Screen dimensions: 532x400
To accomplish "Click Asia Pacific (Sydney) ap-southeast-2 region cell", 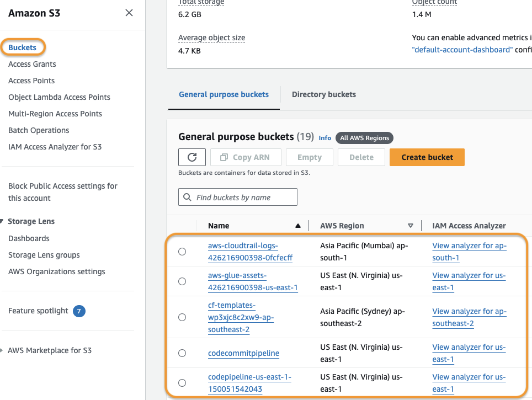I will 363,317.
